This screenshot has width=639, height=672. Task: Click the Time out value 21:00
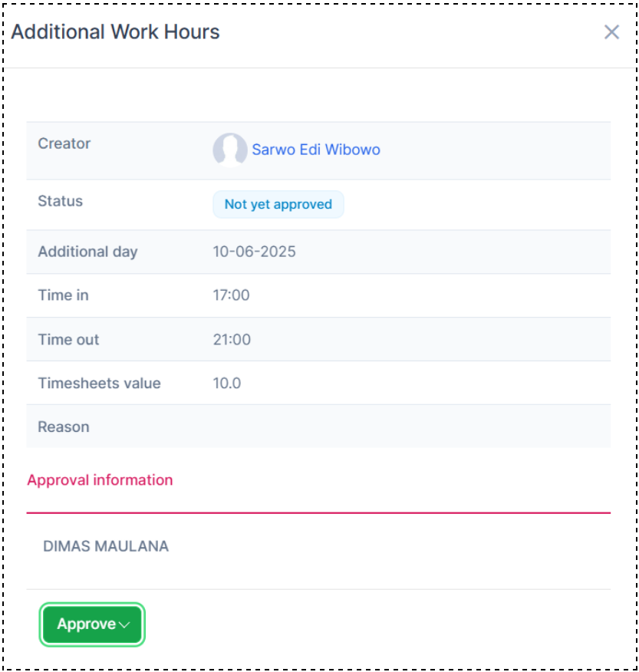pos(232,340)
